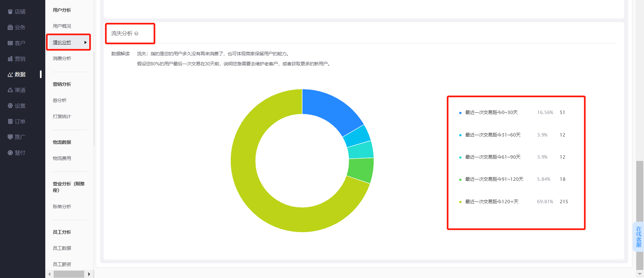Viewport: 644px width, 278px height.
Task: Click the 用户分析 section heading
Action: tap(62, 10)
